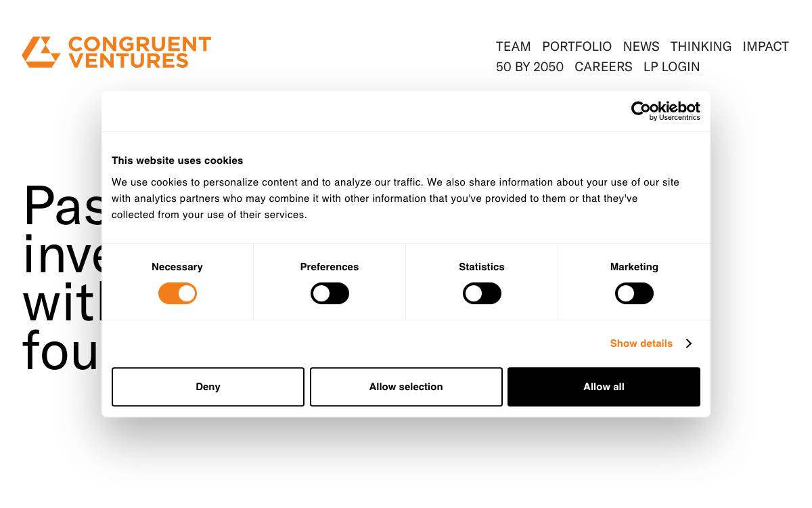Open the TEAM menu item
This screenshot has height=508, width=812.
point(513,47)
